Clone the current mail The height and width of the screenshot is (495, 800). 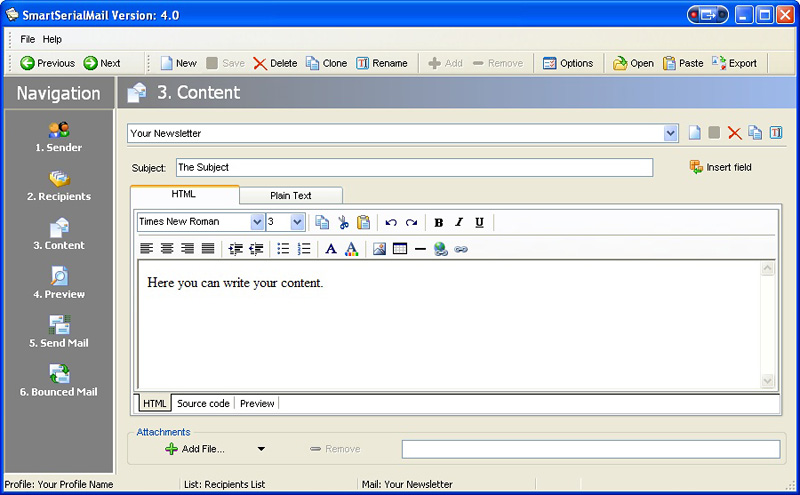pos(327,63)
